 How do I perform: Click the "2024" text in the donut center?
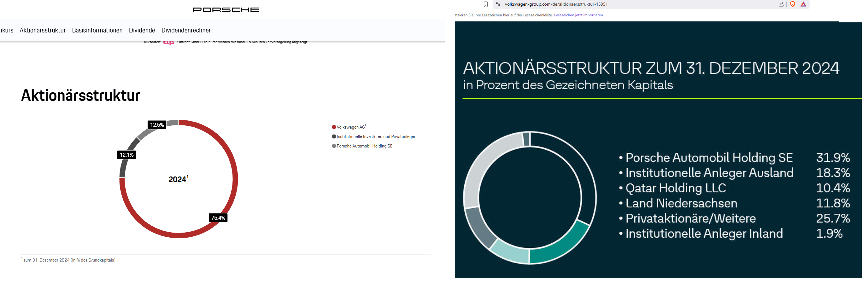pos(178,179)
